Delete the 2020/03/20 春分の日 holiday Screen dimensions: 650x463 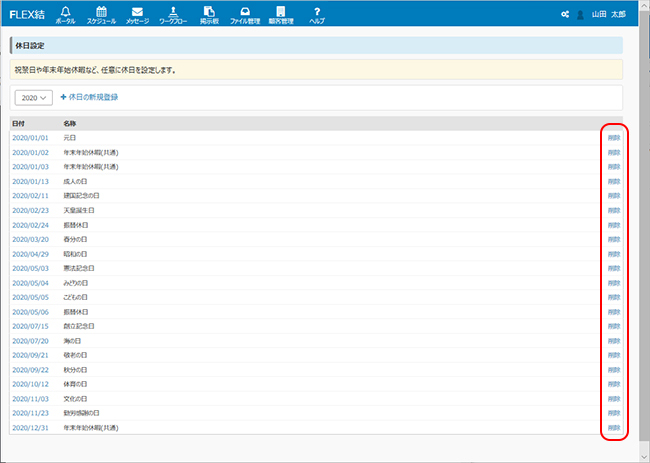(614, 240)
